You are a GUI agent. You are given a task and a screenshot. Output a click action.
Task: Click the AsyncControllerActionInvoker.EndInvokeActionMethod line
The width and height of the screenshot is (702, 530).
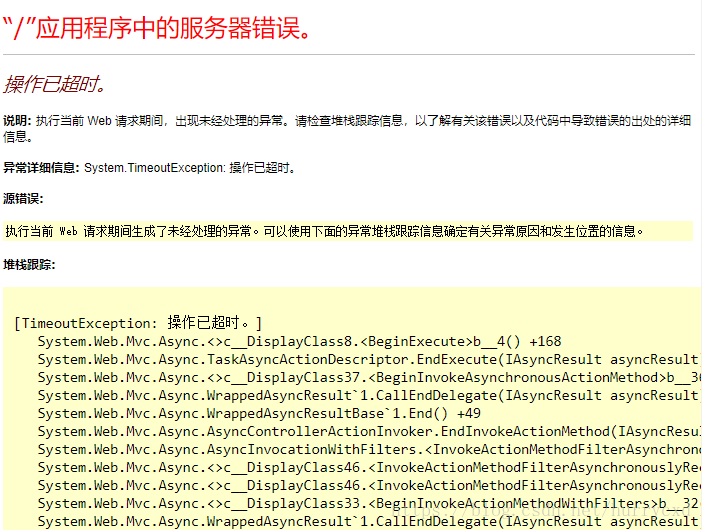pyautogui.click(x=369, y=431)
